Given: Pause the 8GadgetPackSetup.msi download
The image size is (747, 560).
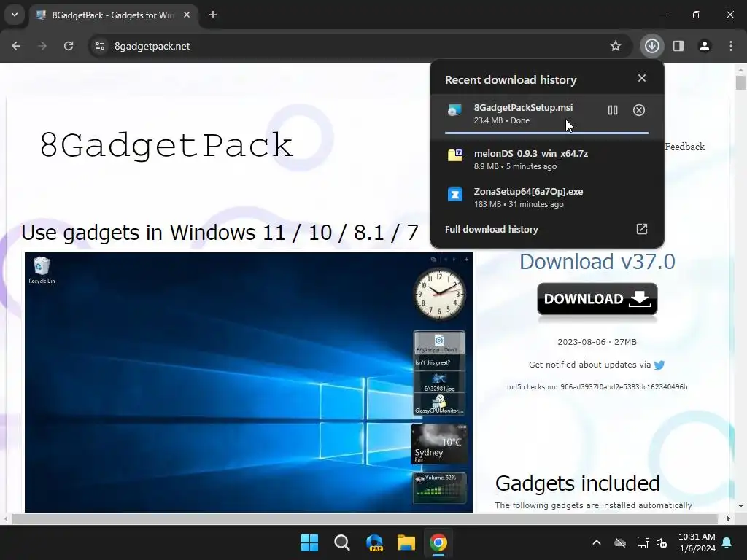Looking at the screenshot, I should [613, 111].
